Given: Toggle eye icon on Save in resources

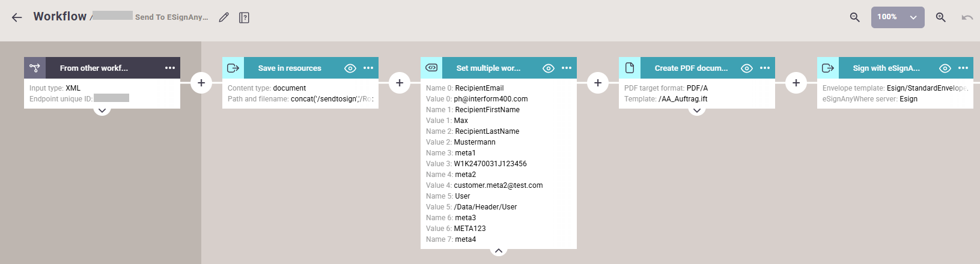Looking at the screenshot, I should (350, 68).
